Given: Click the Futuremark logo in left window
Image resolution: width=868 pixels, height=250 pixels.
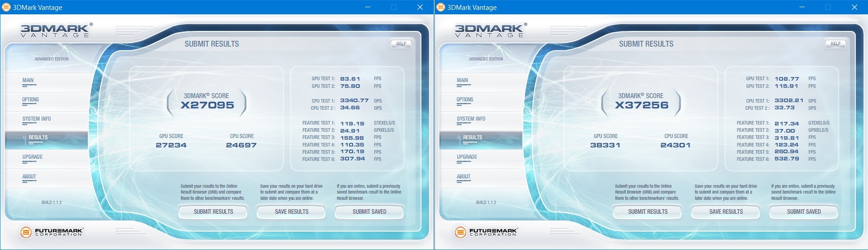Looking at the screenshot, I should pyautogui.click(x=52, y=232).
